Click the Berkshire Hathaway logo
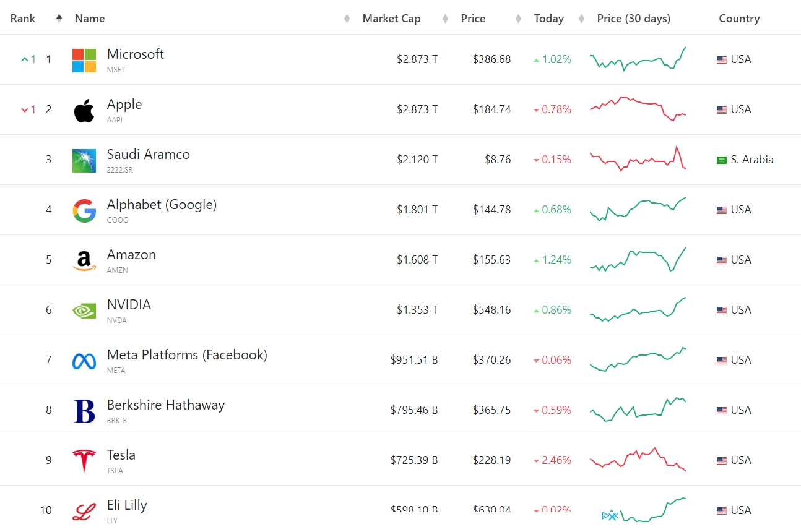The height and width of the screenshot is (532, 801). coord(84,411)
